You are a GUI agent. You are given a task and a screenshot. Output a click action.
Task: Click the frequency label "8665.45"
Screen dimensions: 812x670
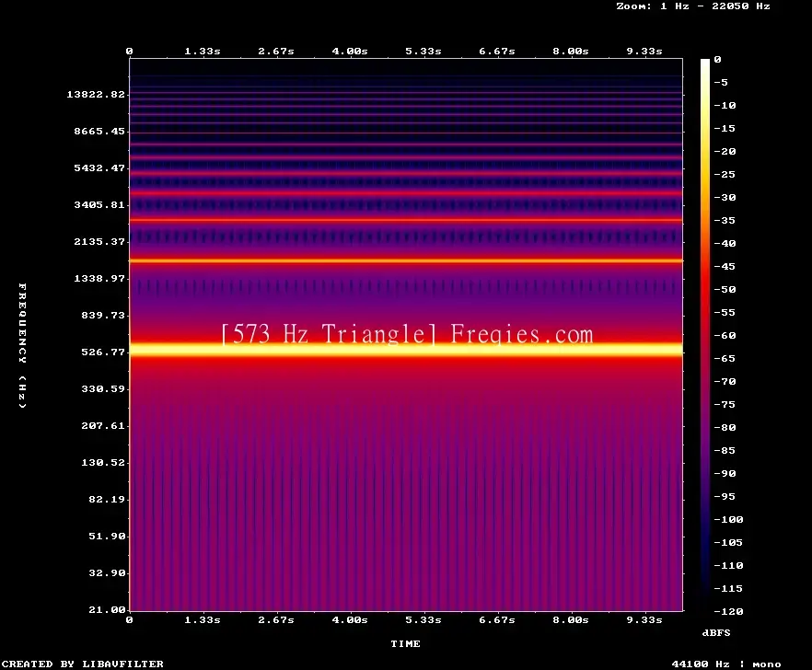(x=99, y=131)
